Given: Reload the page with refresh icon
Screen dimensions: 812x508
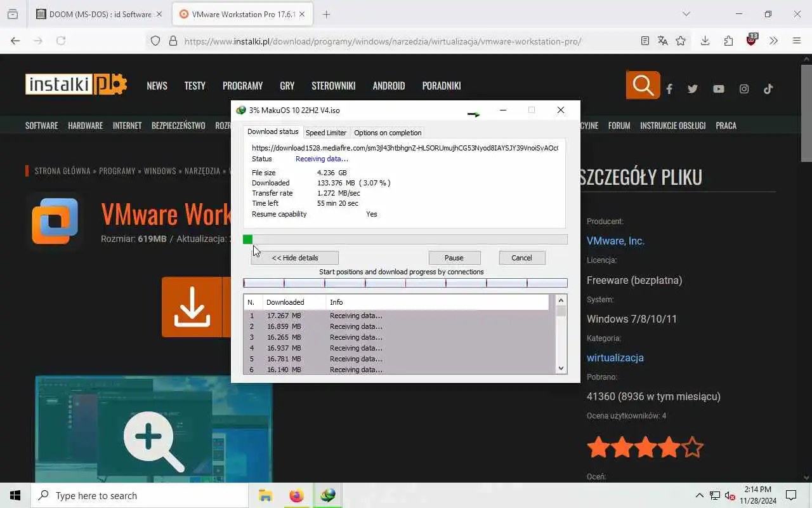Looking at the screenshot, I should pos(61,41).
